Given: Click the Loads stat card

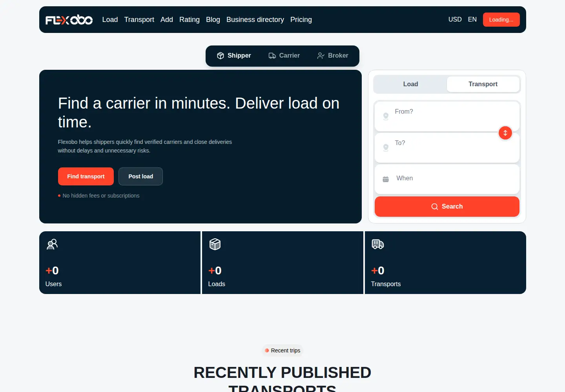Looking at the screenshot, I should pyautogui.click(x=282, y=263).
